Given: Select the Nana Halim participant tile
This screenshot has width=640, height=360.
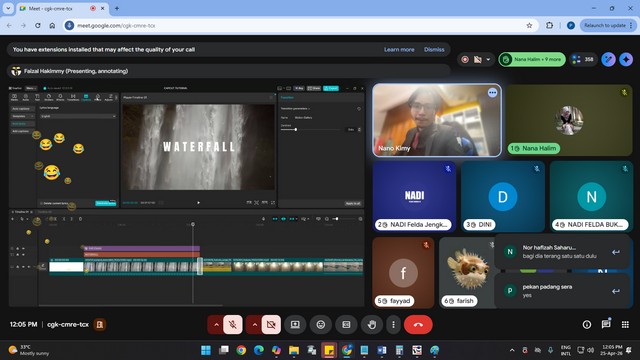Looking at the screenshot, I should point(569,120).
